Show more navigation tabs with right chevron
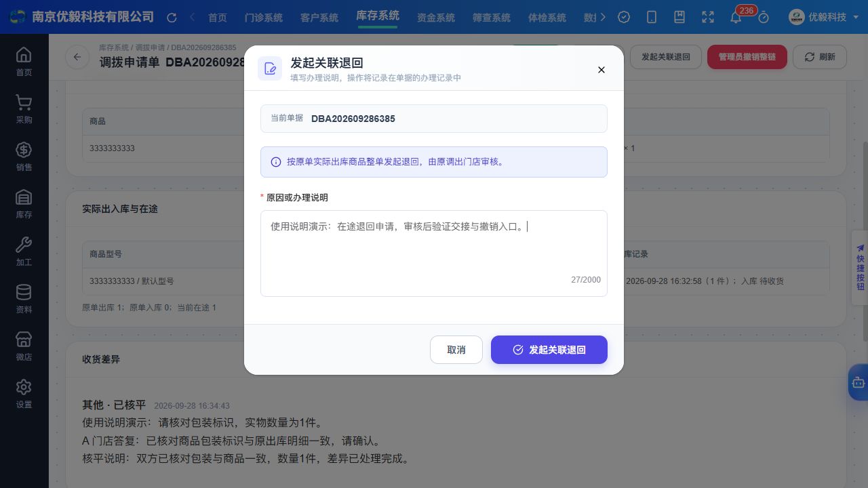Viewport: 868px width, 488px height. pyautogui.click(x=603, y=18)
